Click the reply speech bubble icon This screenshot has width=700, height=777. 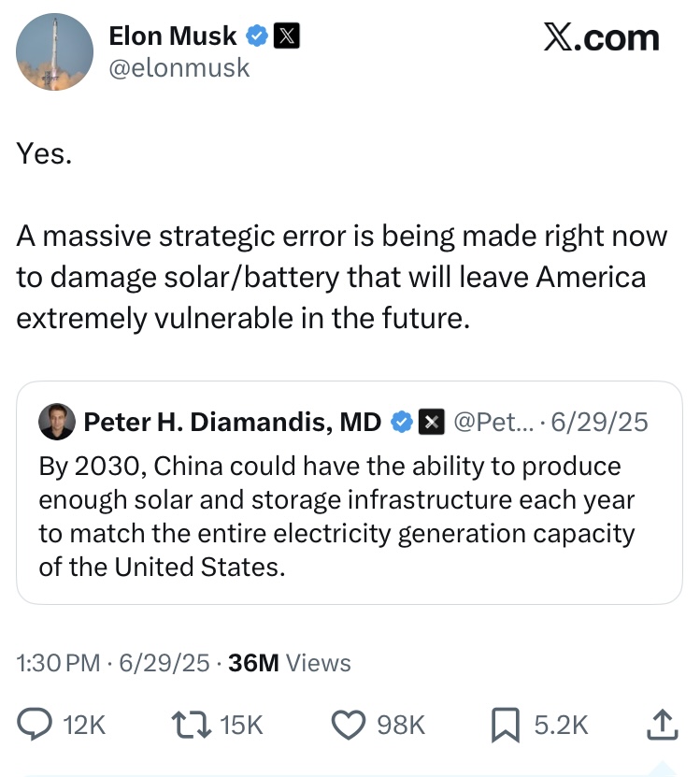(x=36, y=724)
